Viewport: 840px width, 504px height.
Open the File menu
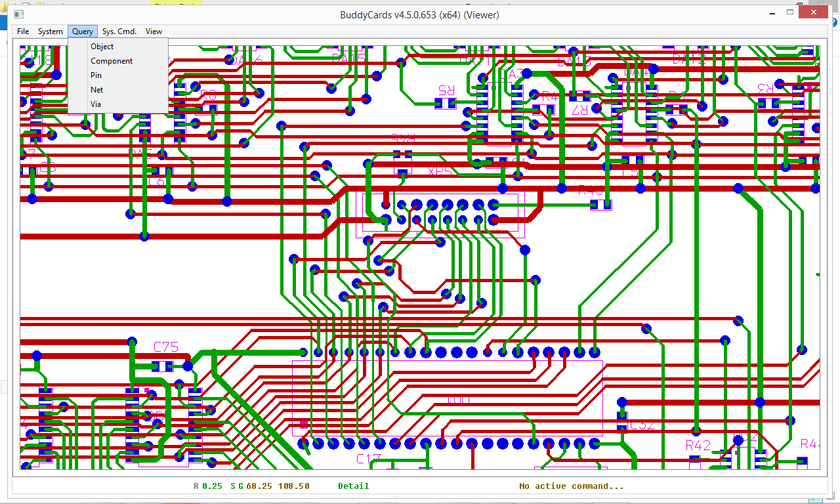click(x=23, y=31)
